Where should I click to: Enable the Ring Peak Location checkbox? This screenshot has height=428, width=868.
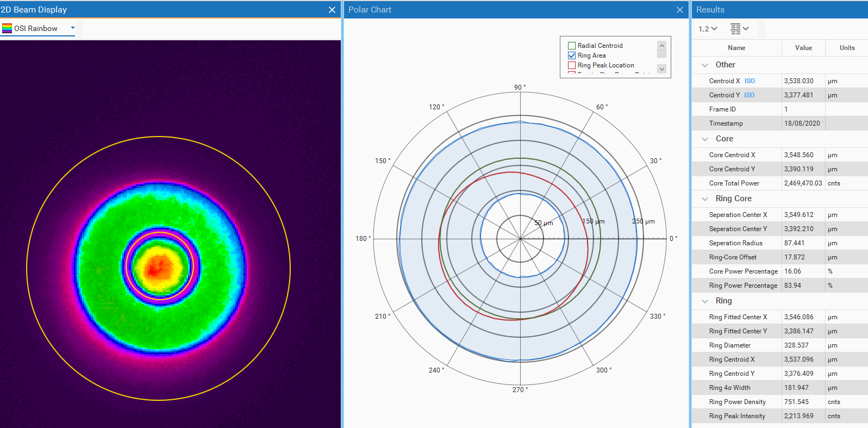pos(572,65)
